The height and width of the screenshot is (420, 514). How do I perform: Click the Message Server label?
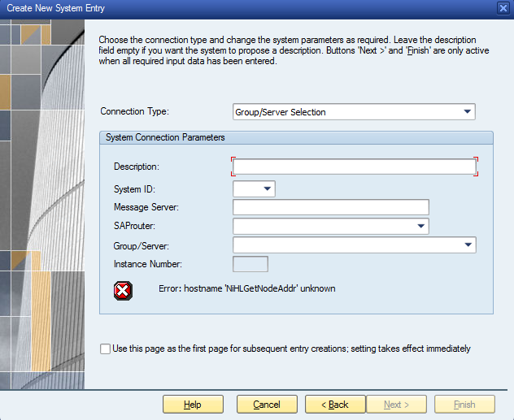(146, 207)
